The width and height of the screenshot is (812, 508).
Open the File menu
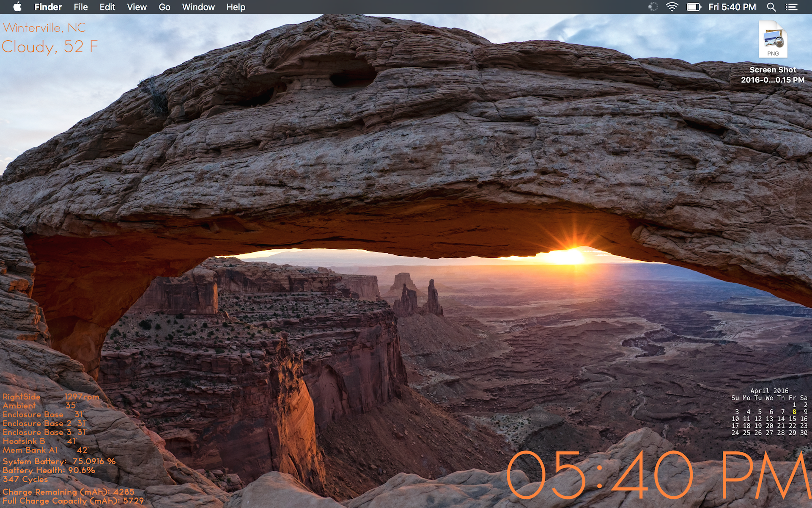click(x=80, y=7)
